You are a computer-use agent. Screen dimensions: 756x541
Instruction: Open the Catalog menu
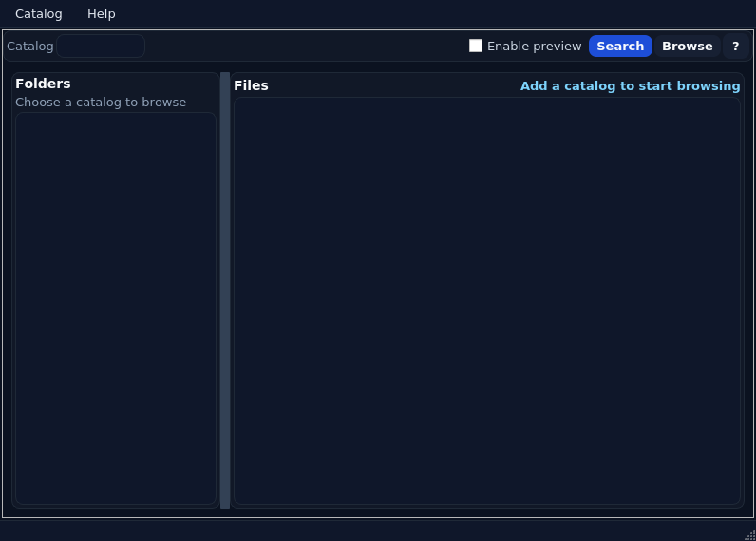39,14
